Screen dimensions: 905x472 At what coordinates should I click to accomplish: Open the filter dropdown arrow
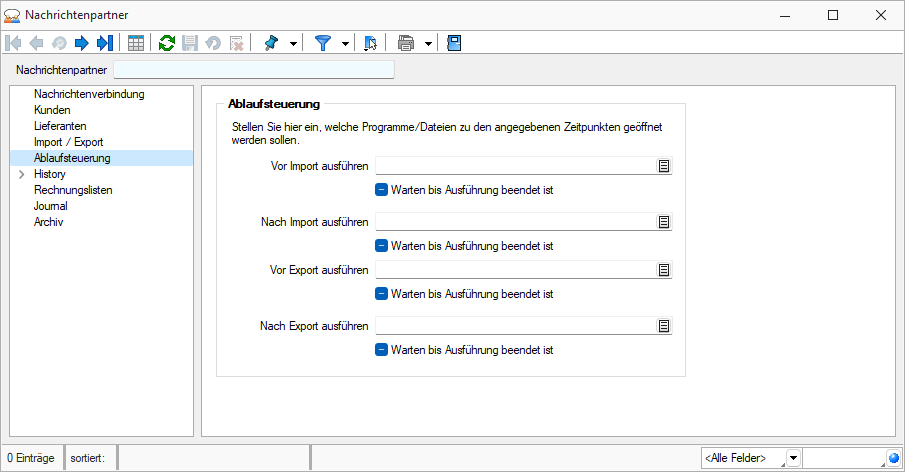click(345, 44)
